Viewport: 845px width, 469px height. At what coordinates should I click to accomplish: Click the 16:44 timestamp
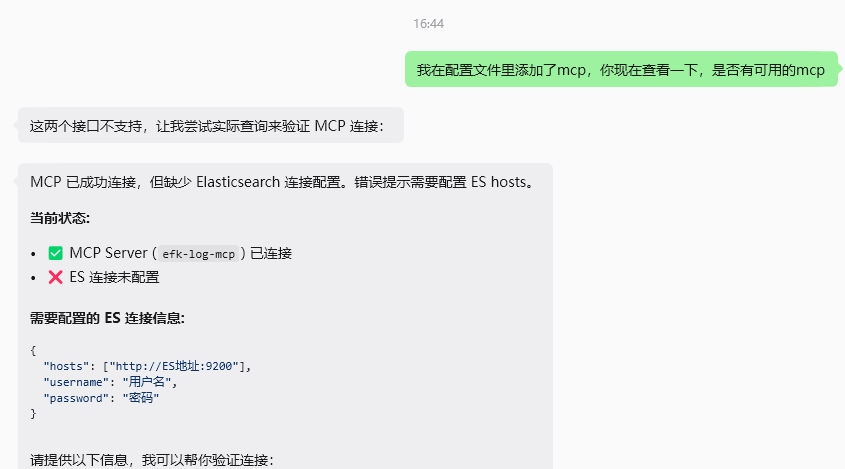[x=428, y=24]
